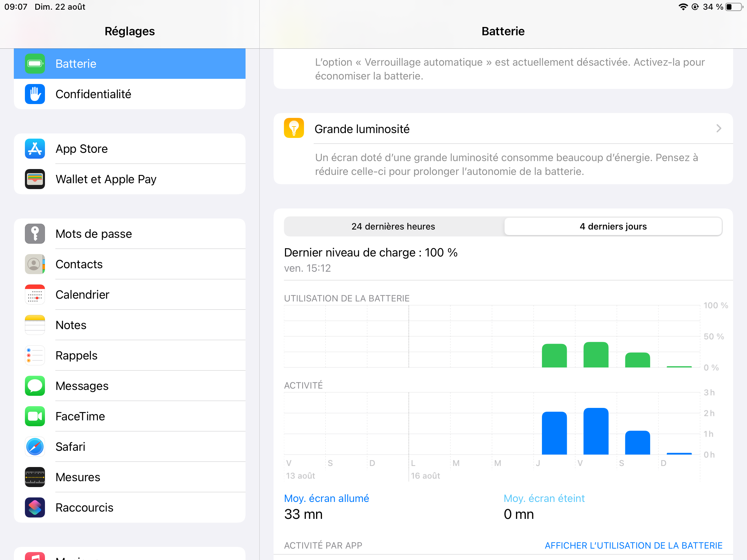Toggle Moy. écran éteint filter
Image resolution: width=747 pixels, height=560 pixels.
click(544, 498)
